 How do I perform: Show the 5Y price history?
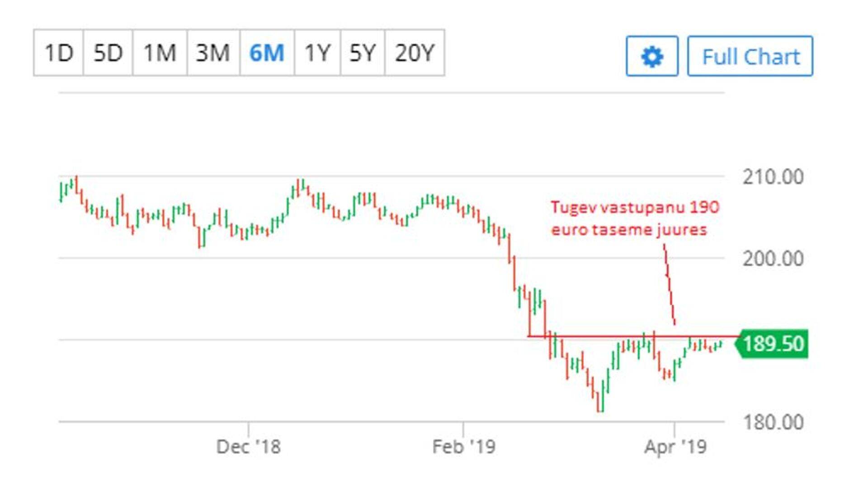tap(362, 53)
